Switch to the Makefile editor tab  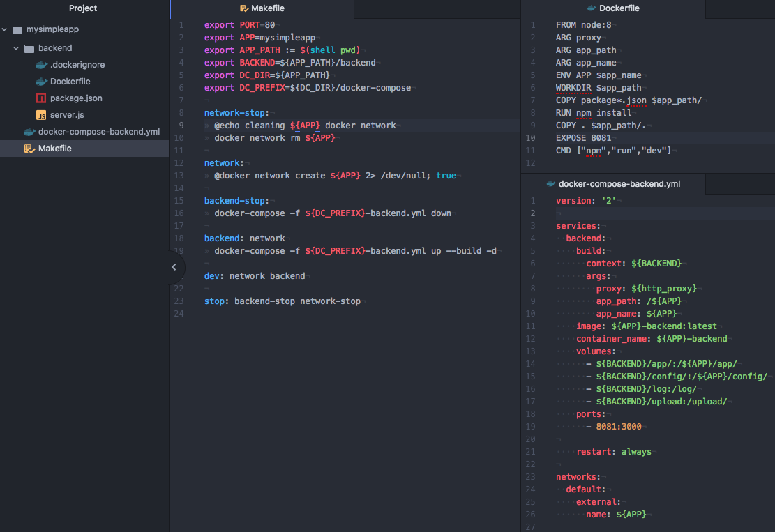tap(262, 9)
